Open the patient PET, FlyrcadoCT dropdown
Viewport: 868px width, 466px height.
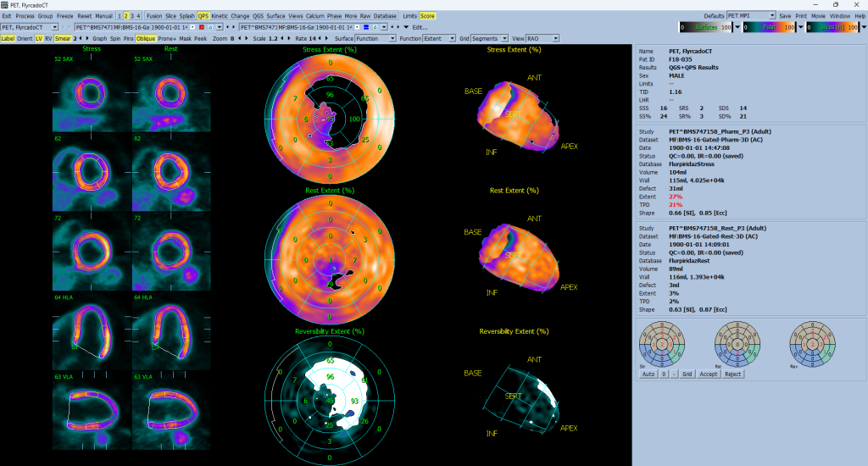pyautogui.click(x=54, y=27)
